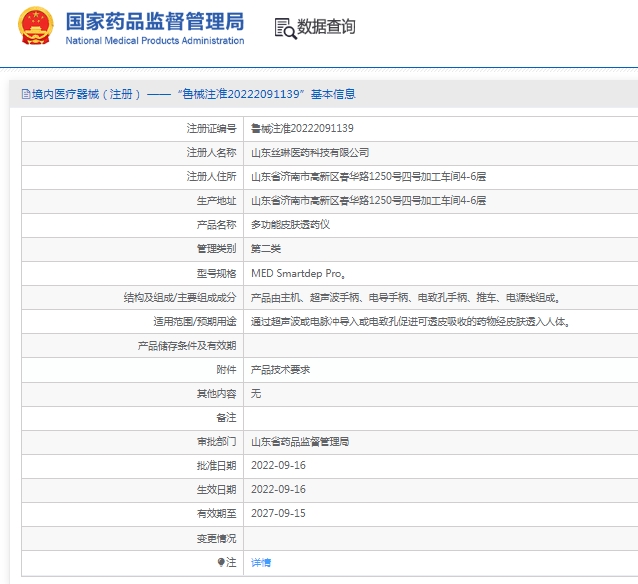
Task: Click the 批准日期 label
Action: [216, 466]
